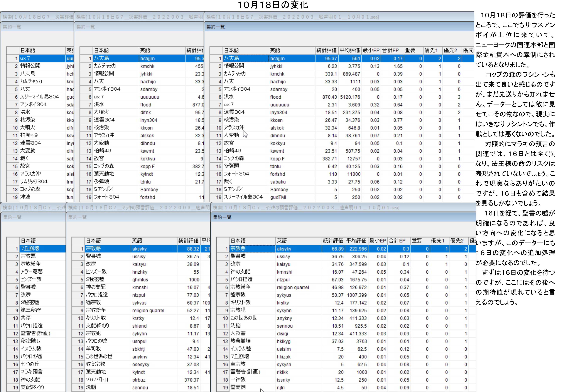
Task: Click the 10月18日の変化 page heading
Action: click(x=273, y=5)
